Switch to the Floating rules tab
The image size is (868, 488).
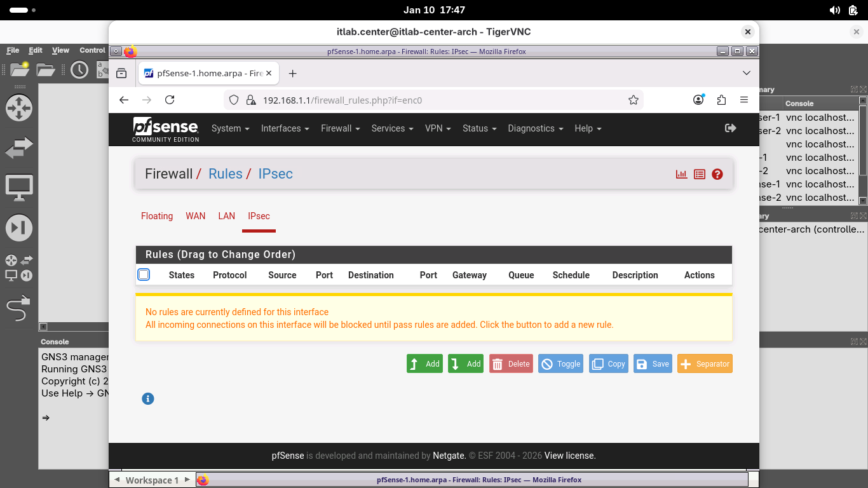157,216
